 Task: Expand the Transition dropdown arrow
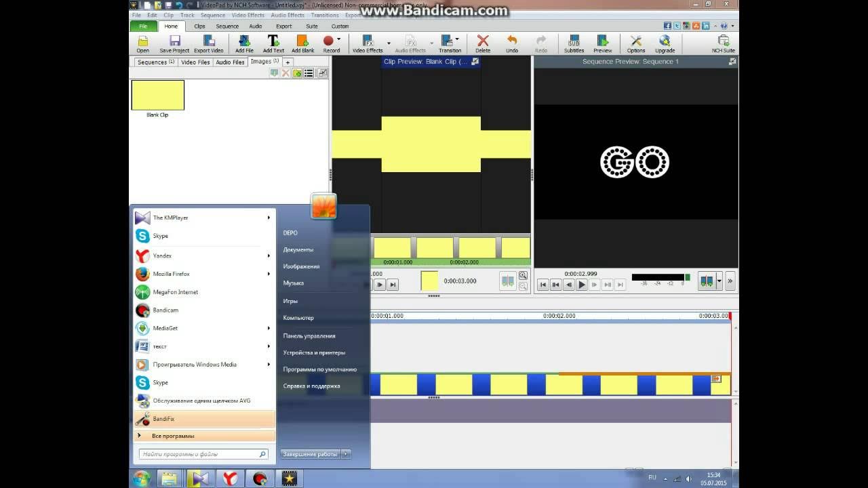[x=457, y=39]
